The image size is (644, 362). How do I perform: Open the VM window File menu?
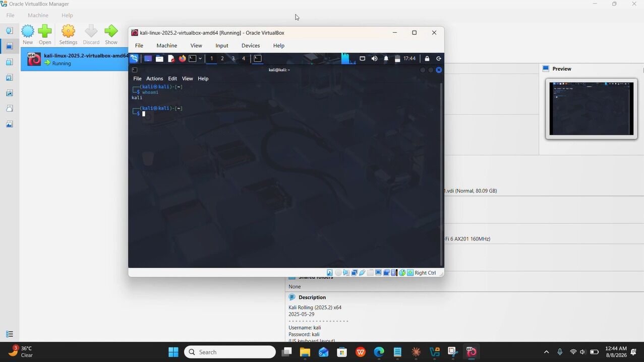coord(139,45)
